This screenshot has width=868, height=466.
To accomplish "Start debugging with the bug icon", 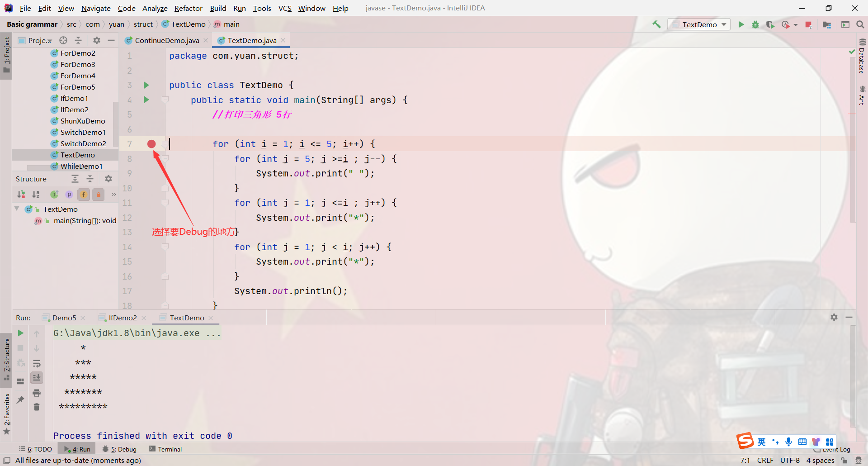I will [x=755, y=24].
